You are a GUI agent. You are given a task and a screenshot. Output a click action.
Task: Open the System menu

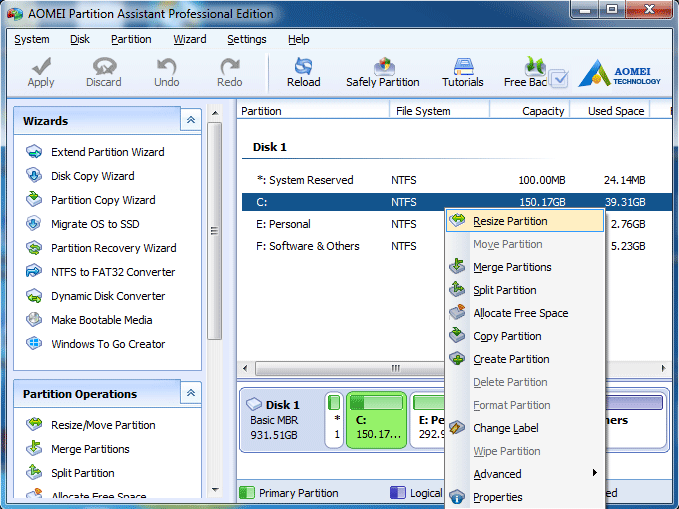pyautogui.click(x=32, y=39)
